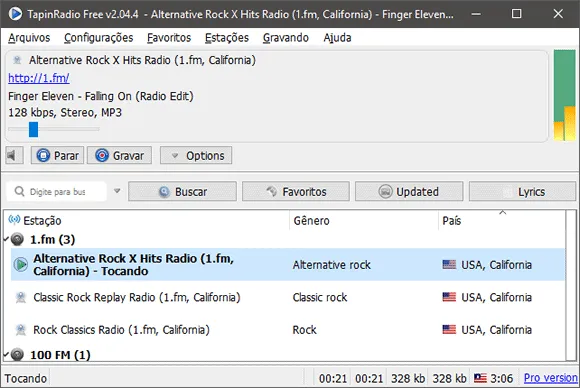The width and height of the screenshot is (580, 388).
Task: Open the Options dropdown button
Action: click(x=196, y=155)
